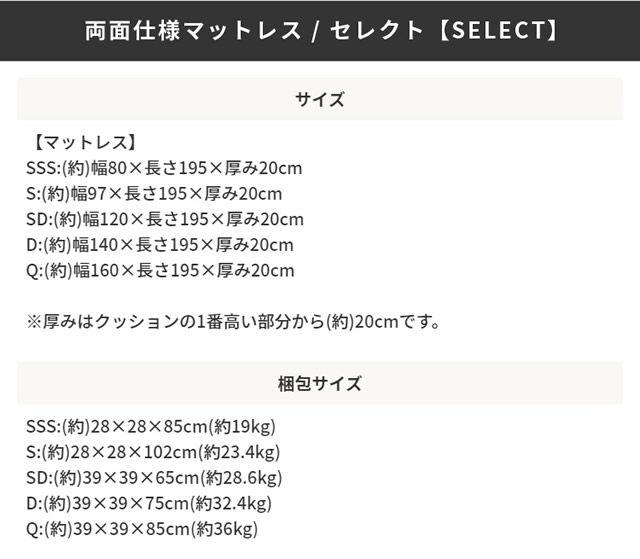Click the SD mattress size line, width 120
Screen dimensions: 640x559
click(x=165, y=220)
